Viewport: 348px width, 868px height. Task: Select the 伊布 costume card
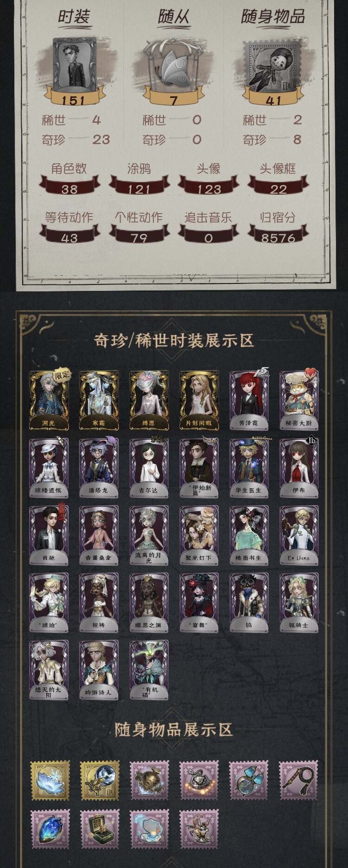[x=299, y=468]
